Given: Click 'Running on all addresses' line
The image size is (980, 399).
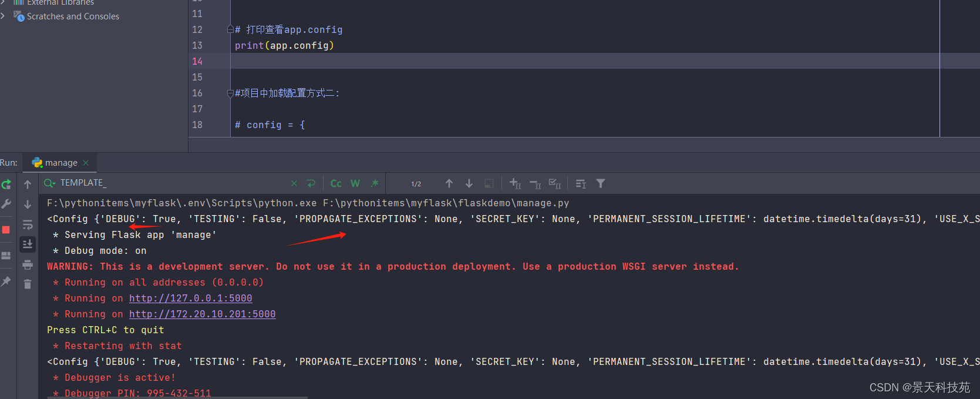Looking at the screenshot, I should click(x=159, y=283).
